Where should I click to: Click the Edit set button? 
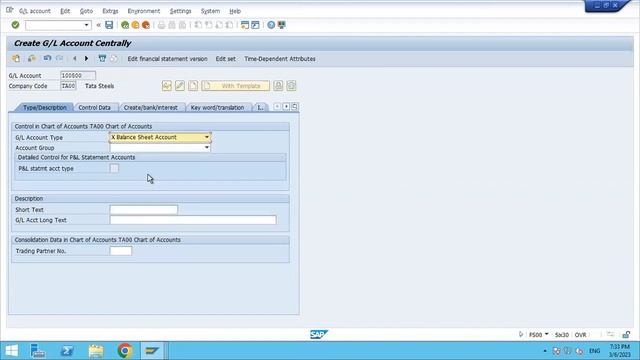click(x=225, y=59)
